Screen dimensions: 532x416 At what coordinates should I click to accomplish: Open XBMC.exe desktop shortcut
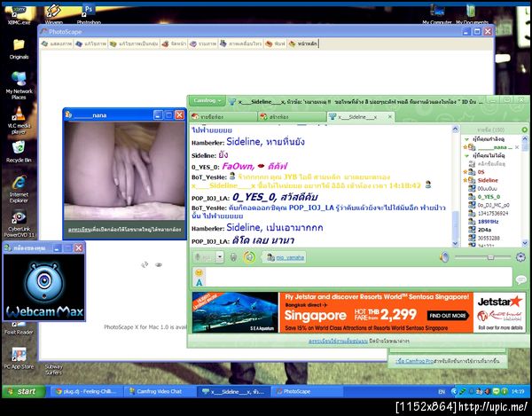click(19, 15)
